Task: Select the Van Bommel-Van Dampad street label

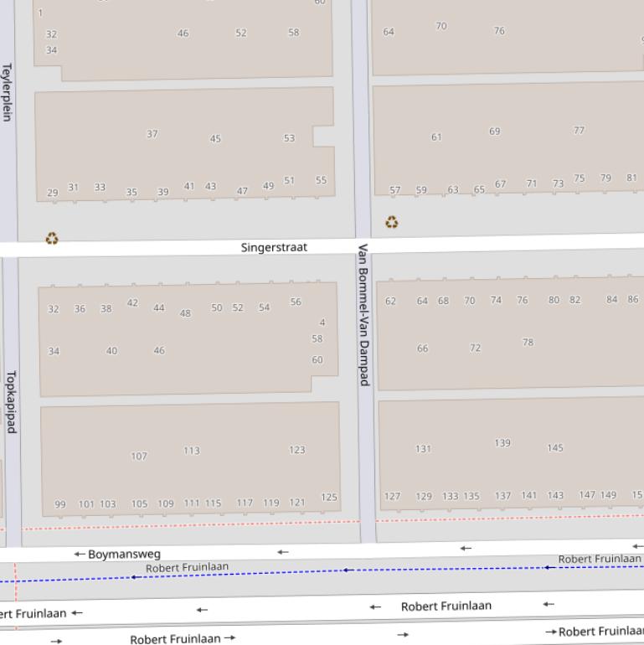Action: click(363, 314)
